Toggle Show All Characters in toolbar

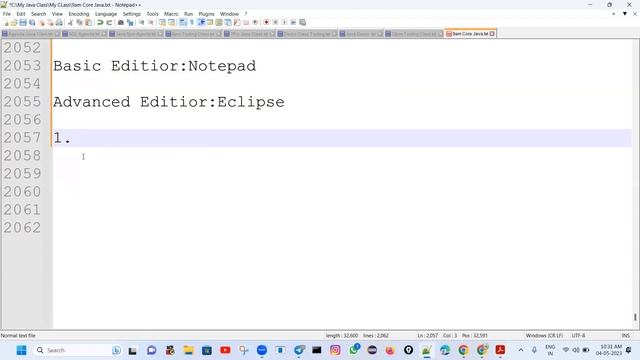[x=191, y=22]
